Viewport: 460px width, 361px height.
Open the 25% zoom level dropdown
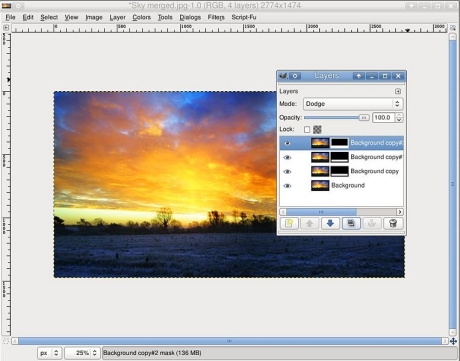click(x=82, y=353)
